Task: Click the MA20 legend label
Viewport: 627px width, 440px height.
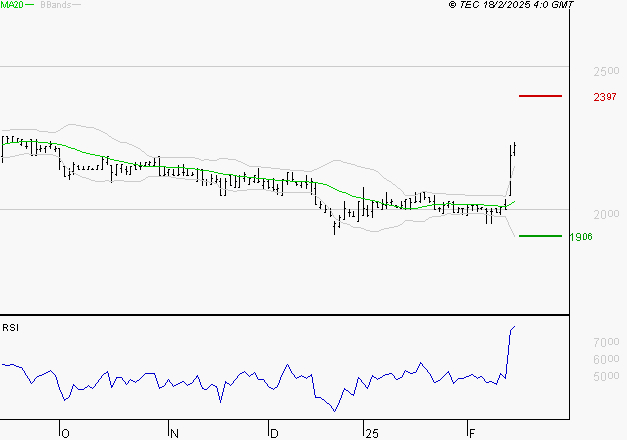Action: click(x=12, y=5)
